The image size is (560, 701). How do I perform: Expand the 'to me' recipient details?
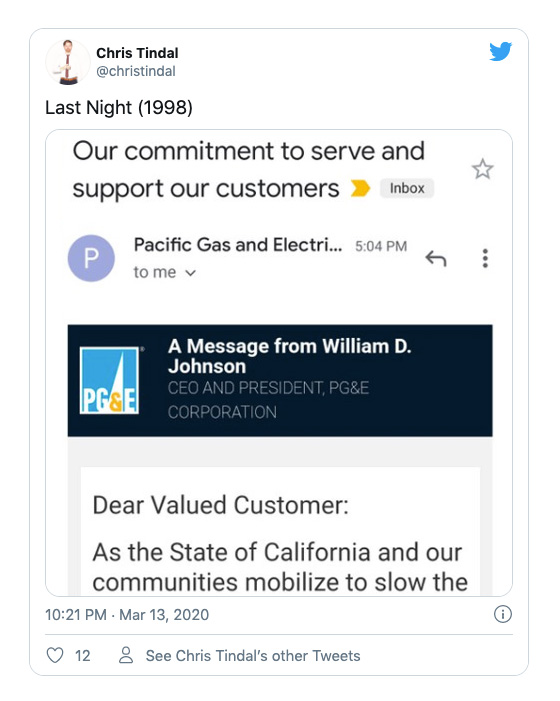coord(165,272)
